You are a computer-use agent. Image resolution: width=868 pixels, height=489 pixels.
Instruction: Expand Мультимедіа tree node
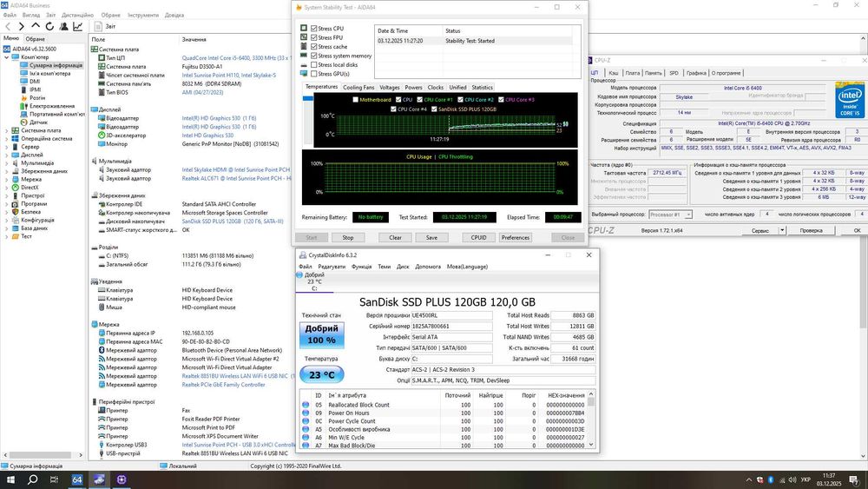tap(7, 163)
